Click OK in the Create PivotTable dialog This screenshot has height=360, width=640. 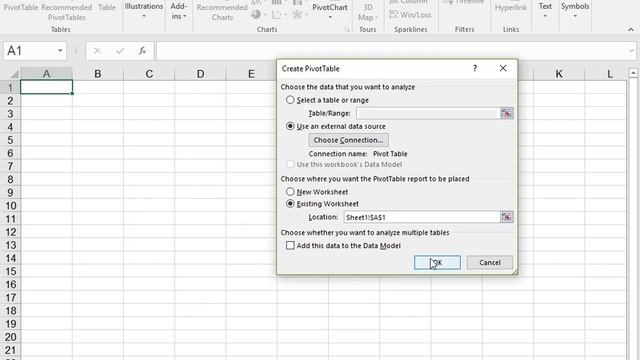tap(437, 262)
